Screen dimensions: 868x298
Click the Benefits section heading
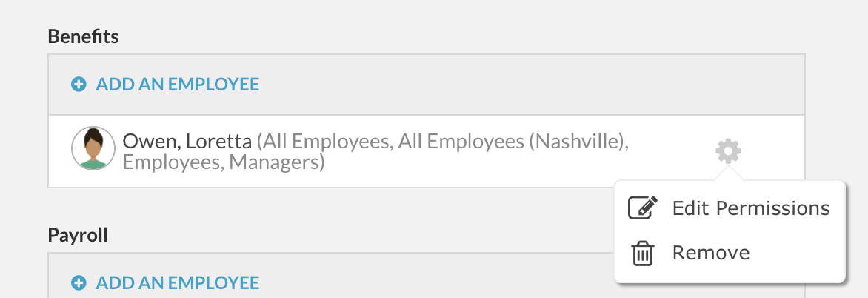coord(83,36)
